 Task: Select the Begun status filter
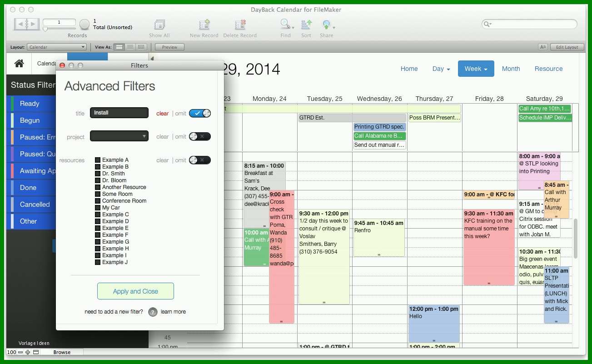[32, 120]
